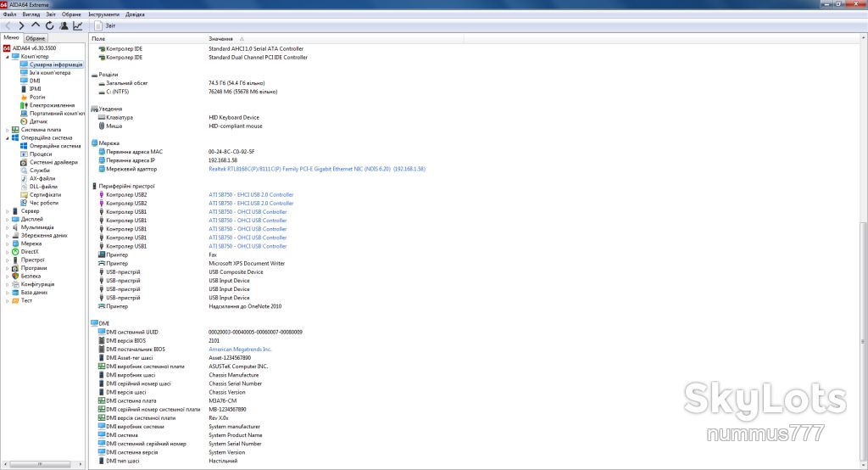The width and height of the screenshot is (868, 470).
Task: Open the line chart toolbar icon
Action: point(78,25)
